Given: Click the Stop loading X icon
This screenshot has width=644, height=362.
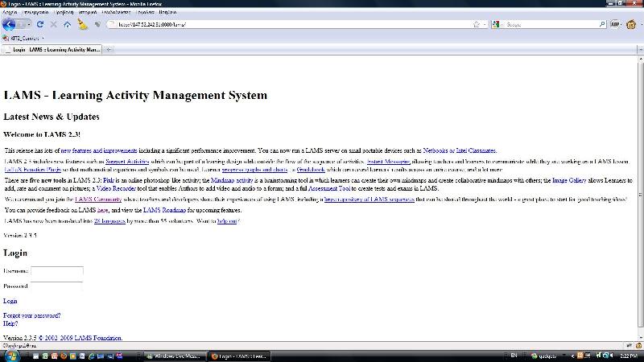Looking at the screenshot, I should click(x=53, y=24).
